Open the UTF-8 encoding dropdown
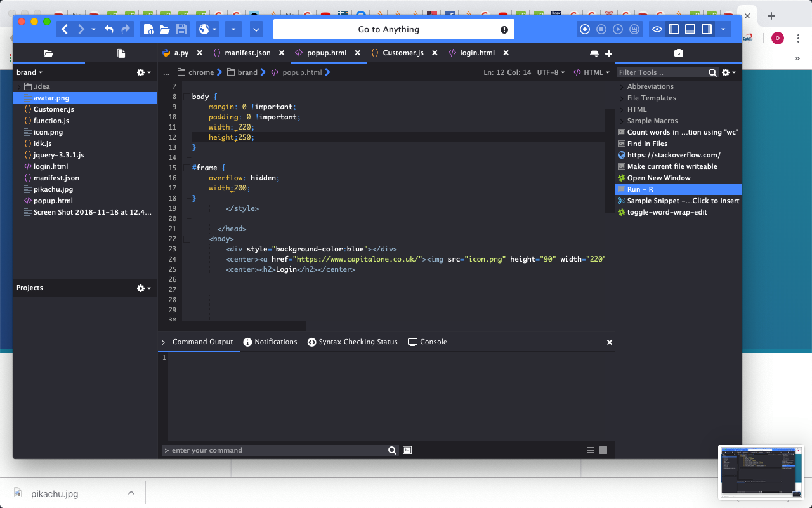 551,72
